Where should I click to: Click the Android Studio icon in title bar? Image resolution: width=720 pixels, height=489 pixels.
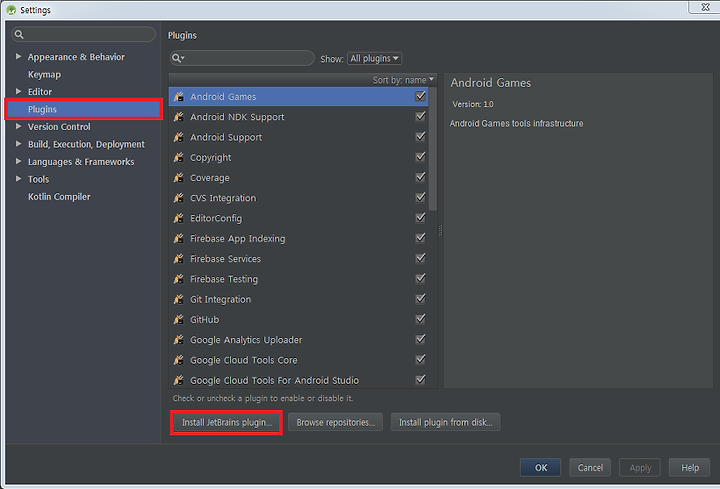[x=11, y=10]
